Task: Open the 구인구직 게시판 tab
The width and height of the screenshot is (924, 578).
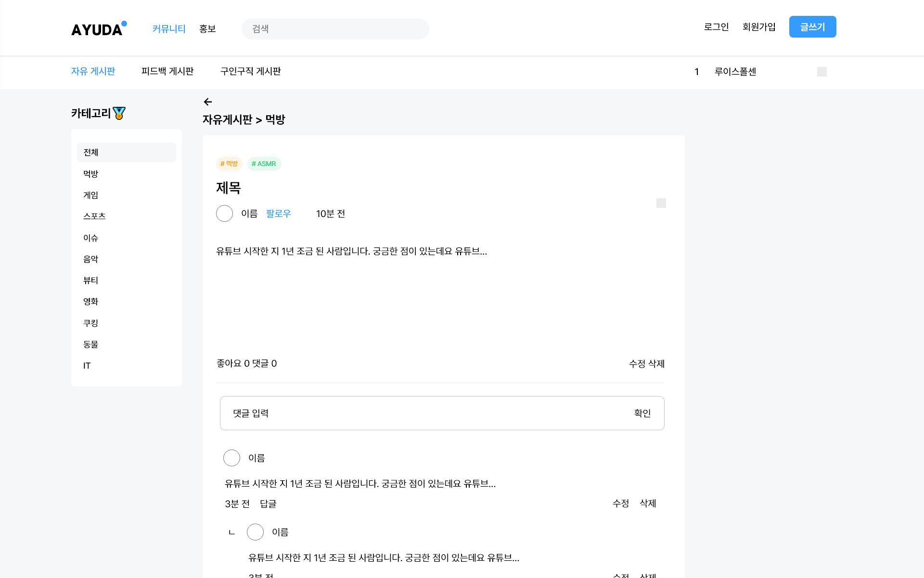Action: 250,71
